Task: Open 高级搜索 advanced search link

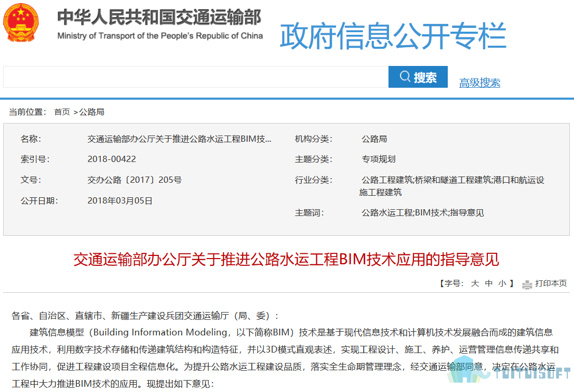Action: 479,83
